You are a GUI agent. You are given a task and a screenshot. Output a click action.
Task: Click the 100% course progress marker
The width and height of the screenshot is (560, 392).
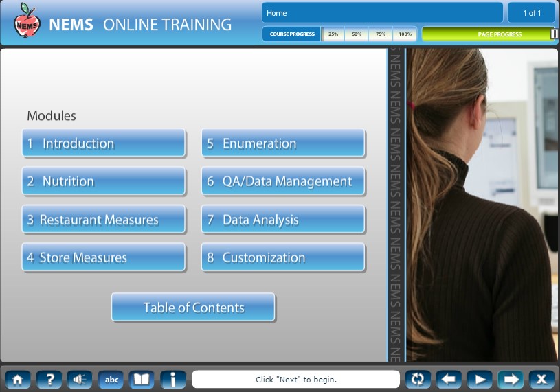click(x=405, y=34)
